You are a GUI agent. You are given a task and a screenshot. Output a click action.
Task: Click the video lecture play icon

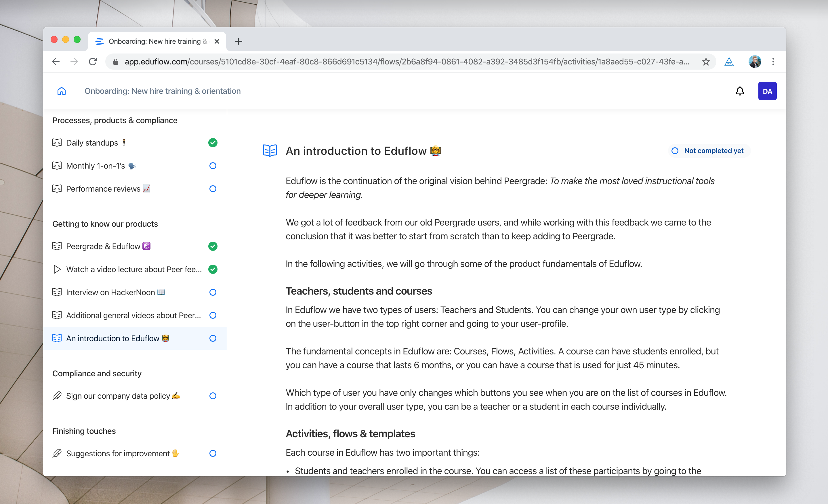(x=57, y=269)
